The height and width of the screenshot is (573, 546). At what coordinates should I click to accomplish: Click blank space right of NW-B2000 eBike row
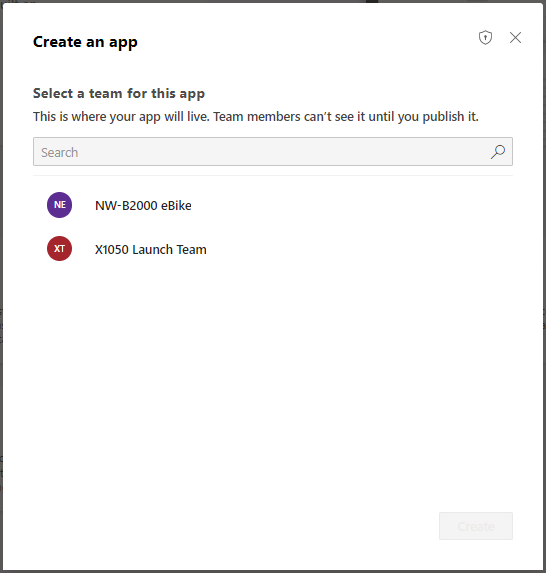tap(351, 205)
